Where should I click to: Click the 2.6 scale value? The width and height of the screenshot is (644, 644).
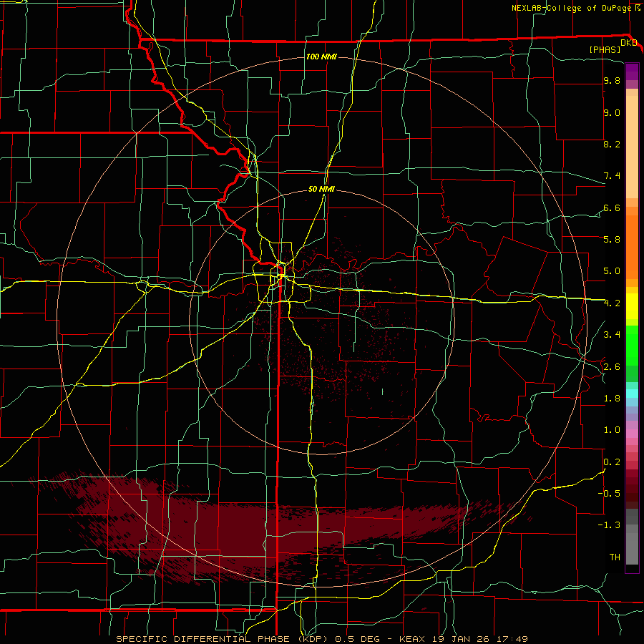(612, 367)
